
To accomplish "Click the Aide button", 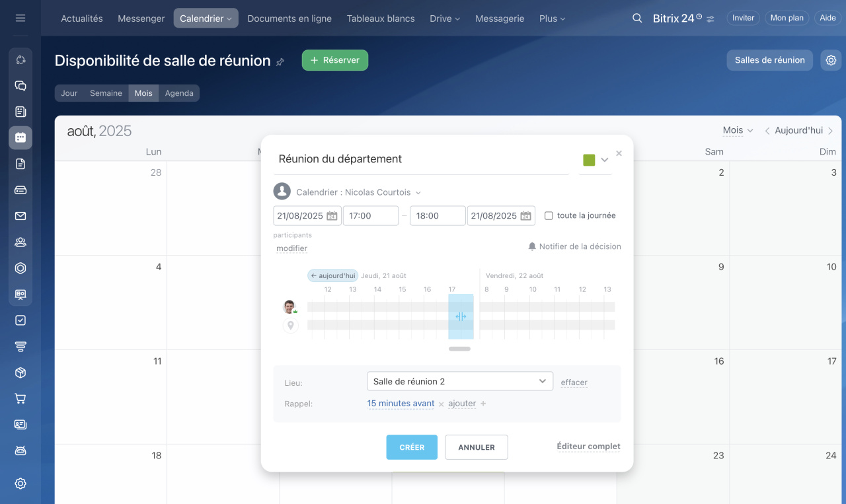I will pos(828,18).
